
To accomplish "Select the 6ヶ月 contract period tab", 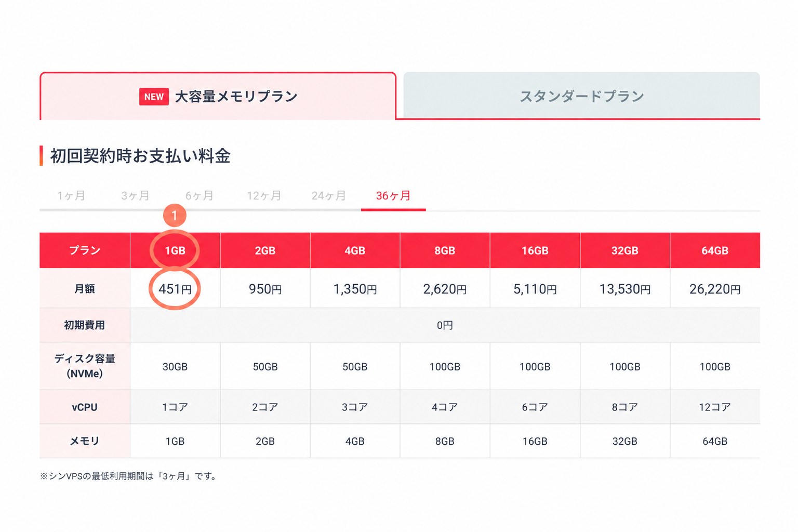I will [199, 196].
